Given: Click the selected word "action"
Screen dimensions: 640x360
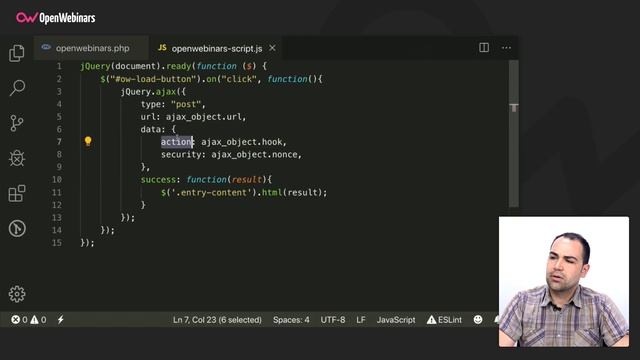Looking at the screenshot, I should (176, 142).
